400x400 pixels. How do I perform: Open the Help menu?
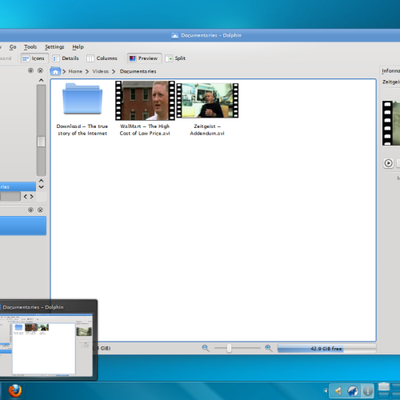tap(78, 47)
